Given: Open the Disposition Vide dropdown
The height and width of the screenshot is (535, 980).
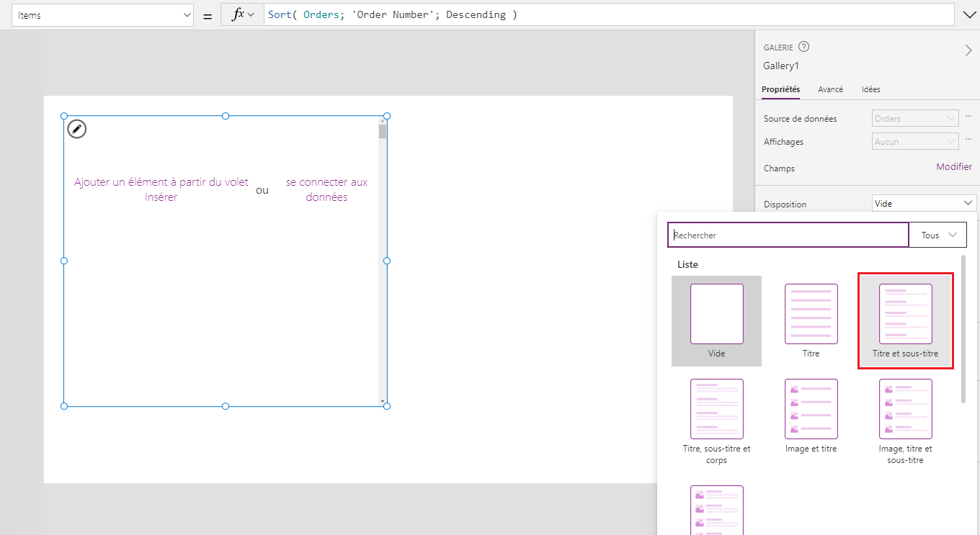Looking at the screenshot, I should (x=924, y=204).
